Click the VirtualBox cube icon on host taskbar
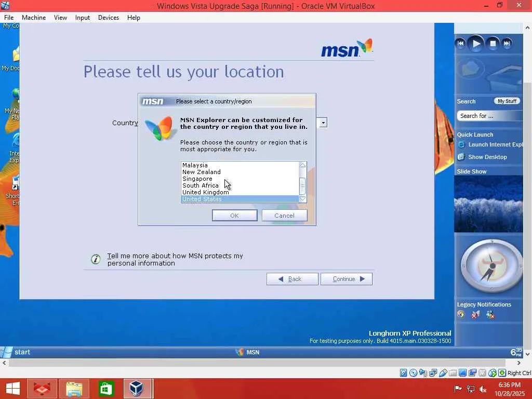 (x=137, y=389)
